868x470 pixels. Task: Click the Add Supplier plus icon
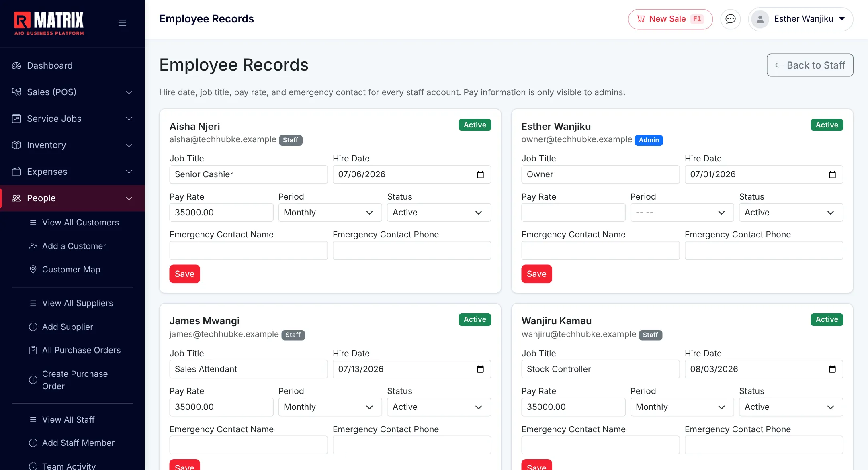coord(33,327)
